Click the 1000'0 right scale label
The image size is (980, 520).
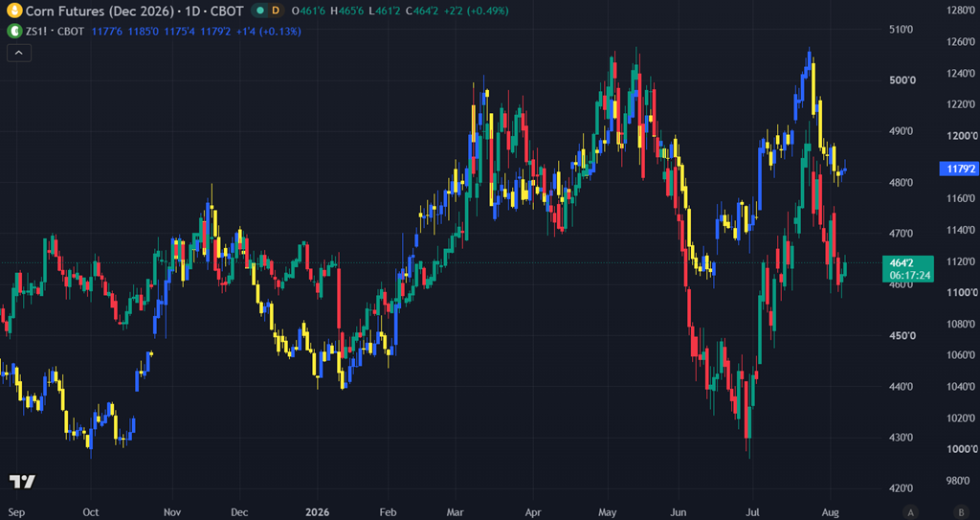click(x=963, y=449)
